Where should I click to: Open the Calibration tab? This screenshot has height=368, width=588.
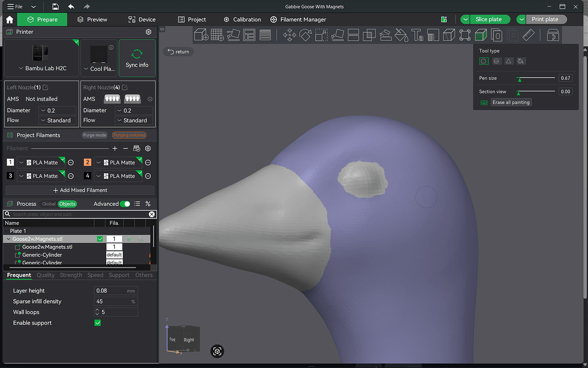[242, 20]
